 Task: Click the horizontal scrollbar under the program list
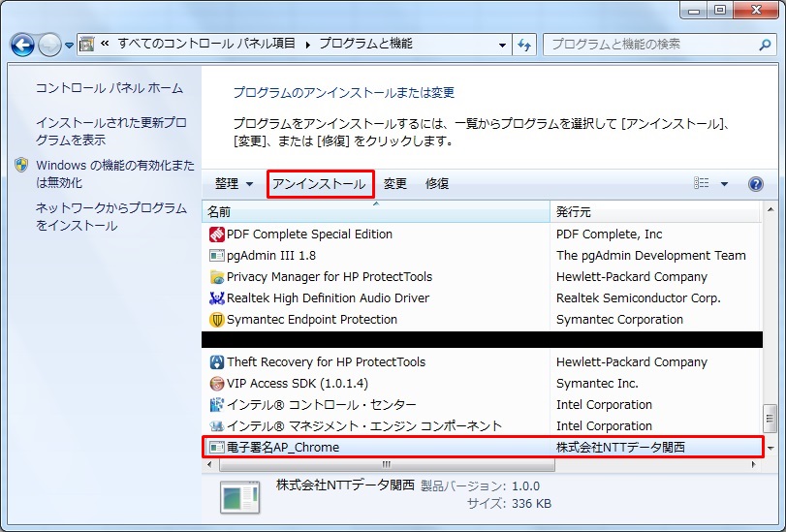pyautogui.click(x=388, y=464)
